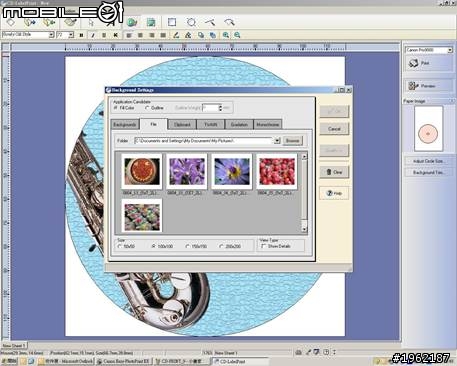Click the Help button in dialog
Screen dimensions: 457x366
(x=334, y=193)
